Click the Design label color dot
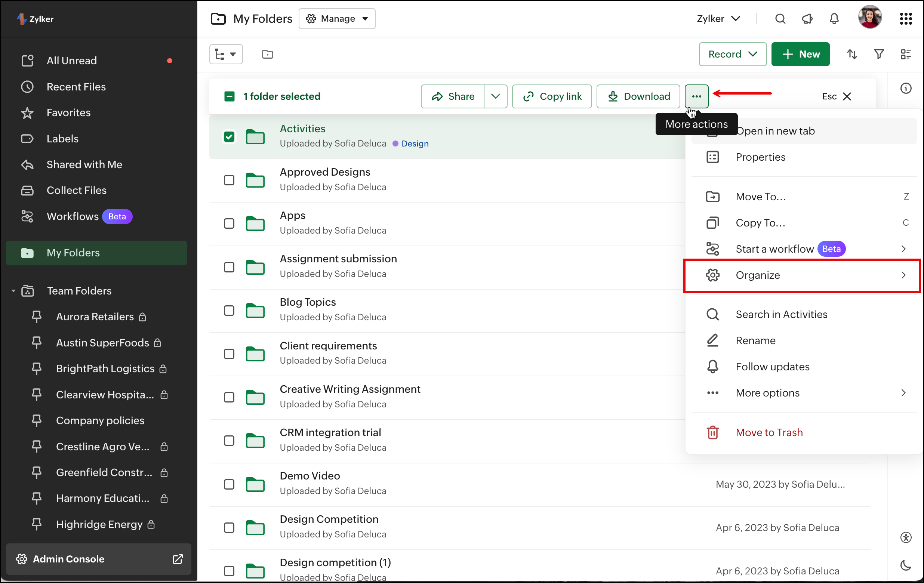 (395, 144)
